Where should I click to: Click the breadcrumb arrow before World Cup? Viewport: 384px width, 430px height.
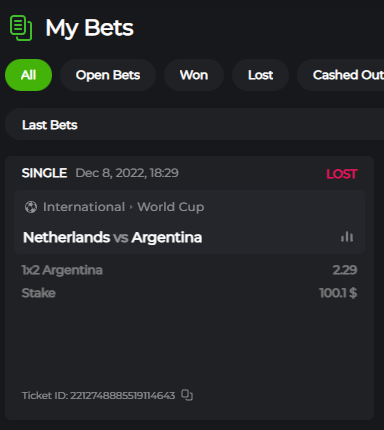point(131,207)
